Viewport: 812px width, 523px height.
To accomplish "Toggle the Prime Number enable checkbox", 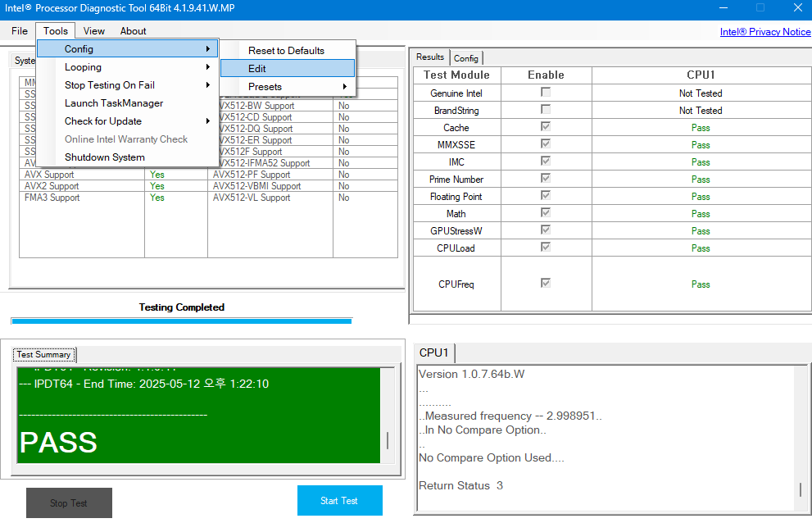I will coord(546,178).
